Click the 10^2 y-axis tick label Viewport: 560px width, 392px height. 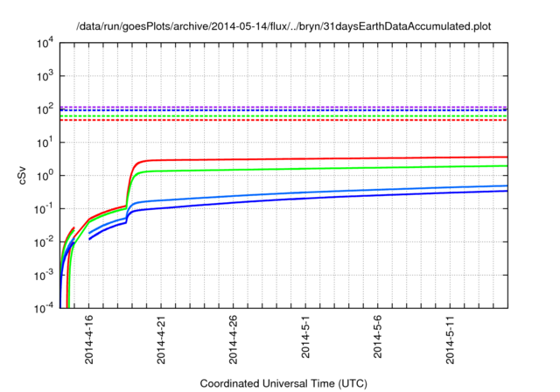tap(45, 109)
